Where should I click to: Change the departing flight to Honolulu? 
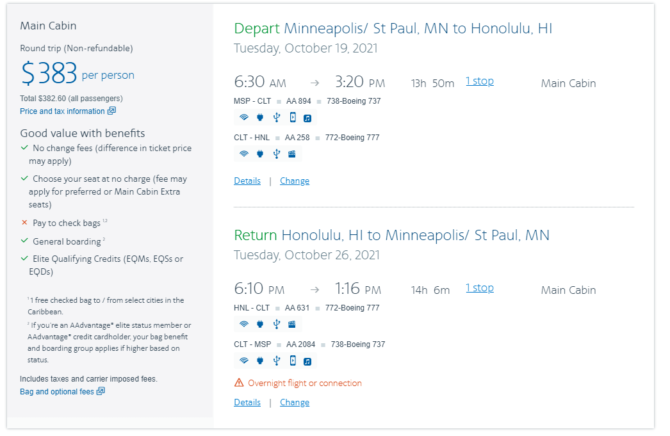pyautogui.click(x=294, y=181)
